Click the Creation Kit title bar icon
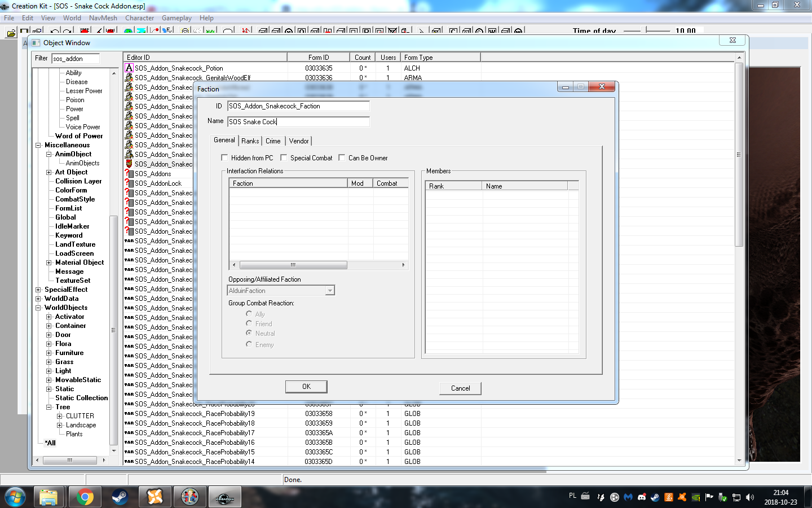 [x=5, y=6]
